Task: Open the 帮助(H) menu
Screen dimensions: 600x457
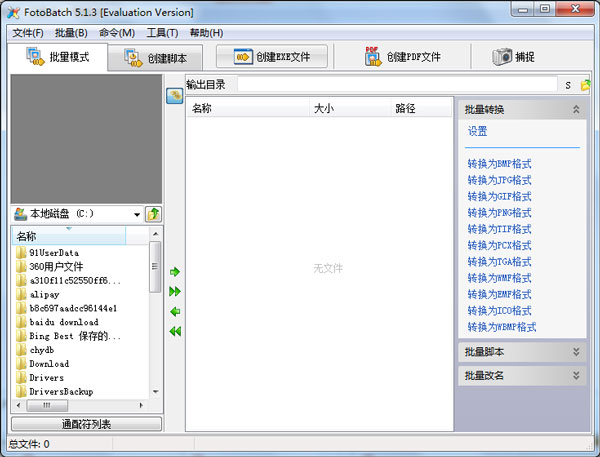Action: click(x=206, y=33)
